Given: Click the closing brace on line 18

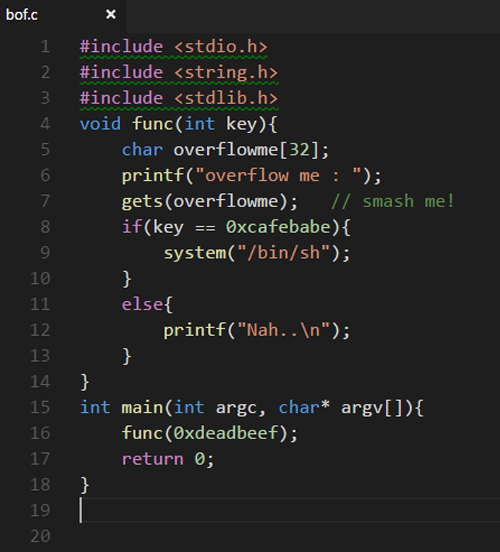Looking at the screenshot, I should pyautogui.click(x=85, y=485).
